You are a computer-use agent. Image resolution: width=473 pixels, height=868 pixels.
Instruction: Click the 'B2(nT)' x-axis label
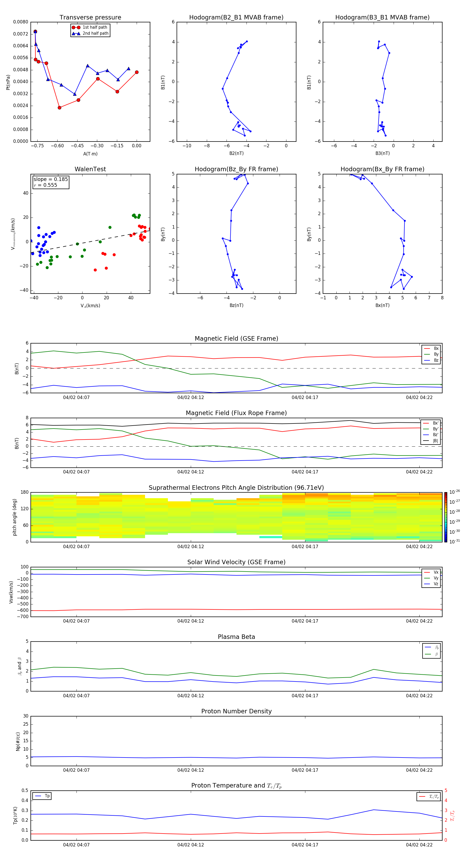(x=236, y=154)
